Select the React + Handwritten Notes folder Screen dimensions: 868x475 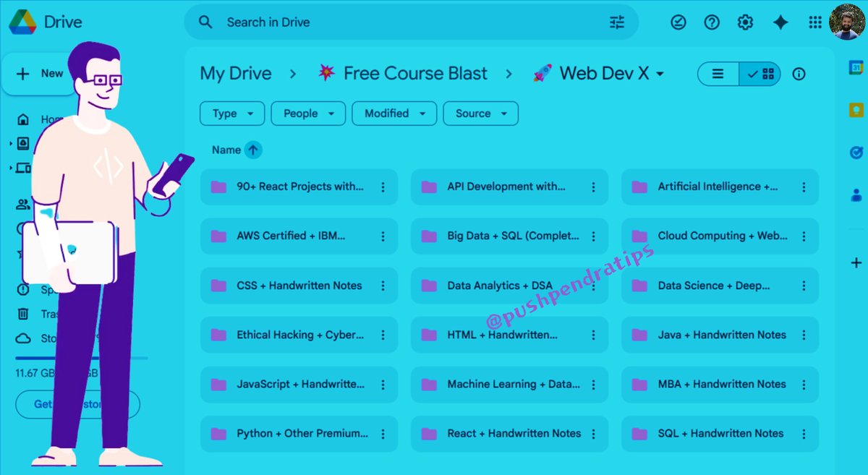click(509, 434)
